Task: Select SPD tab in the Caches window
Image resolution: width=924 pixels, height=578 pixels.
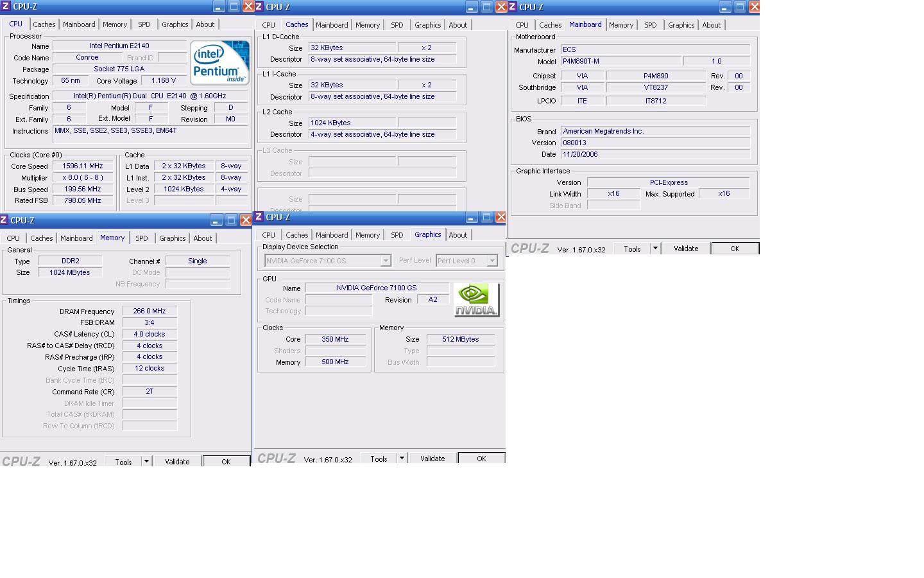Action: click(x=397, y=25)
